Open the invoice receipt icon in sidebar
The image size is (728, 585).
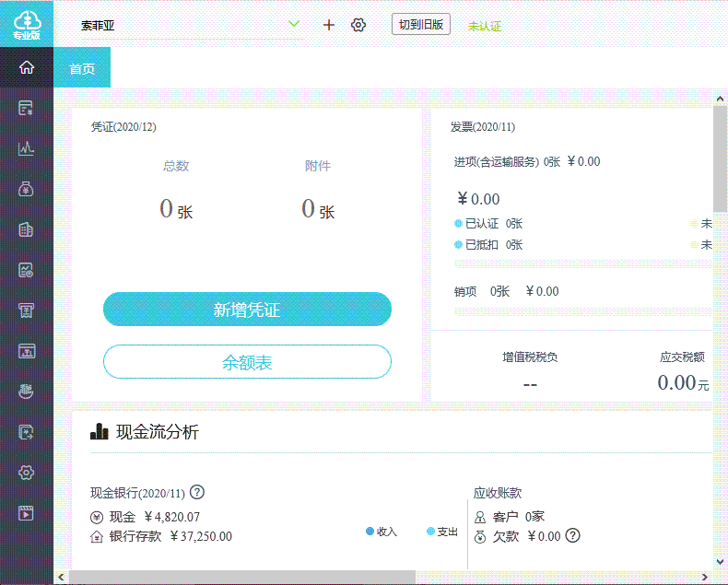(26, 310)
